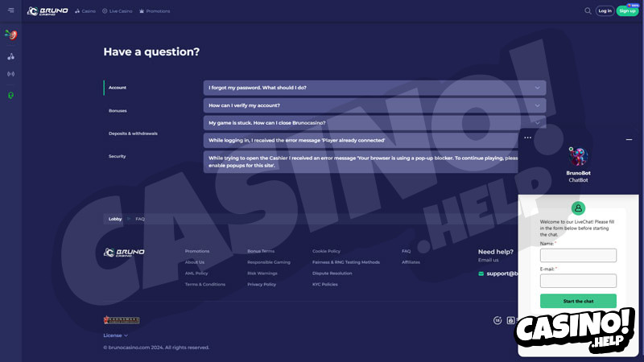Click the E-mail input field in chat

[578, 281]
